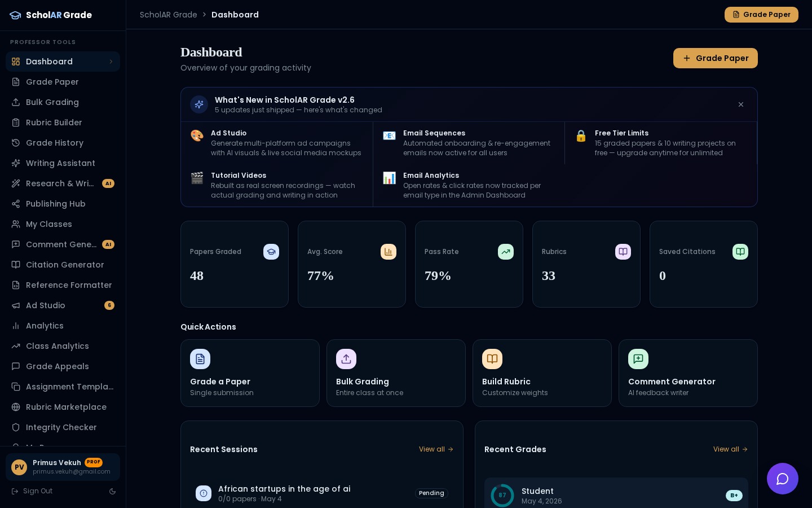Click the Integrity Checker shield icon
Image resolution: width=812 pixels, height=508 pixels.
pos(16,427)
